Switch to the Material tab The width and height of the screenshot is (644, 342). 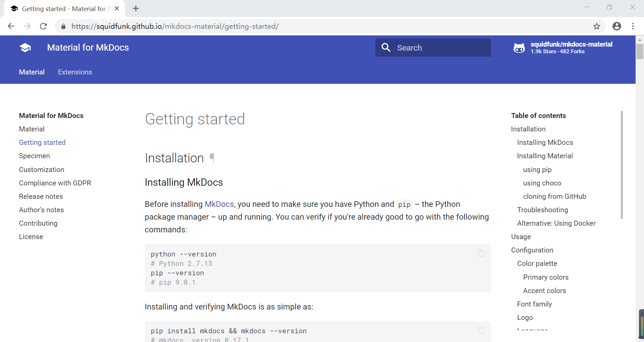[32, 72]
